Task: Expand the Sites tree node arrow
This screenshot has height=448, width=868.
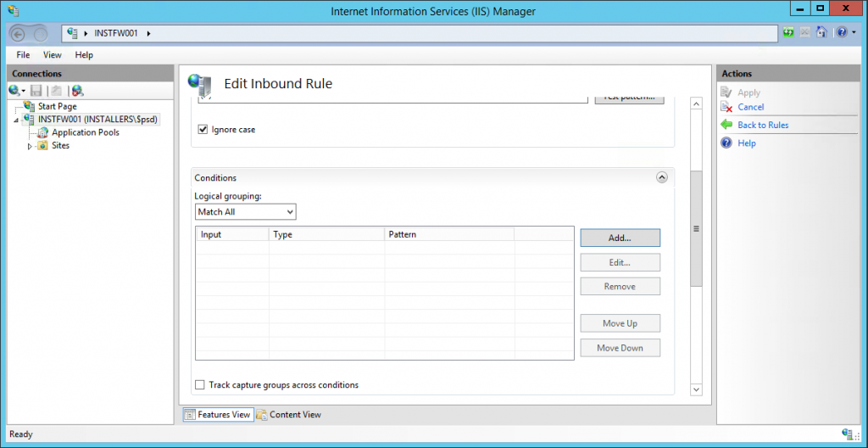Action: [x=30, y=147]
